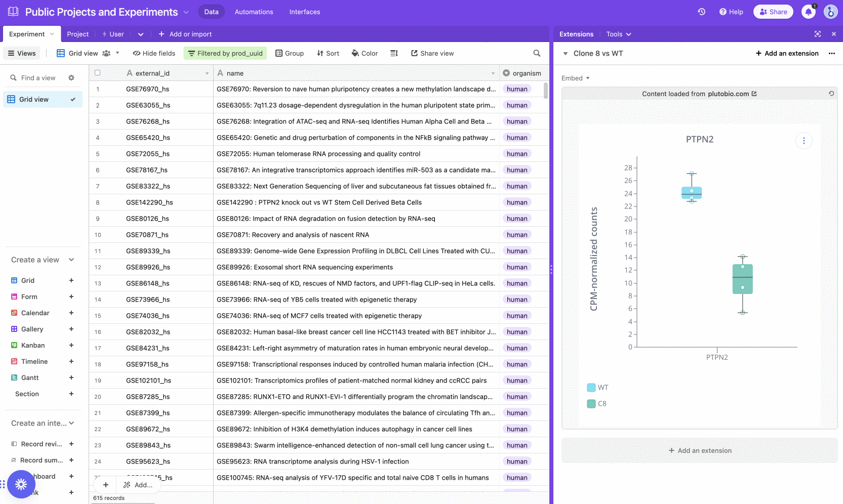Open the extension more options ellipsis
Image resolution: width=843 pixels, height=504 pixels.
[x=831, y=53]
